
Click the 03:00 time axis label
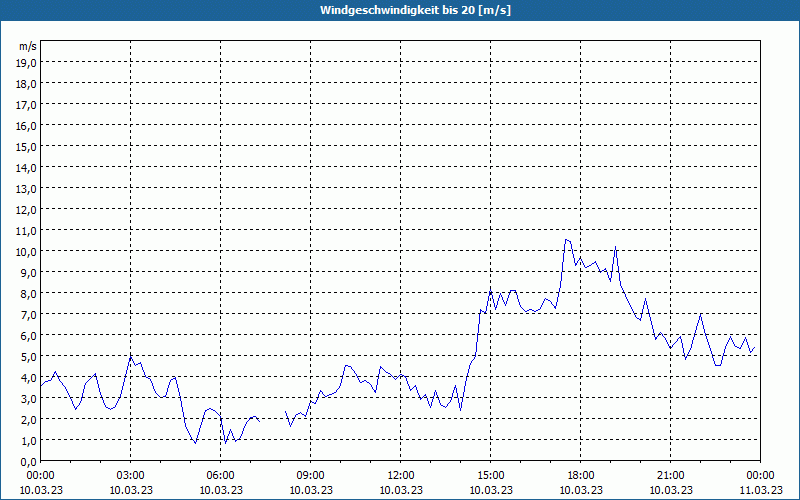tap(130, 475)
